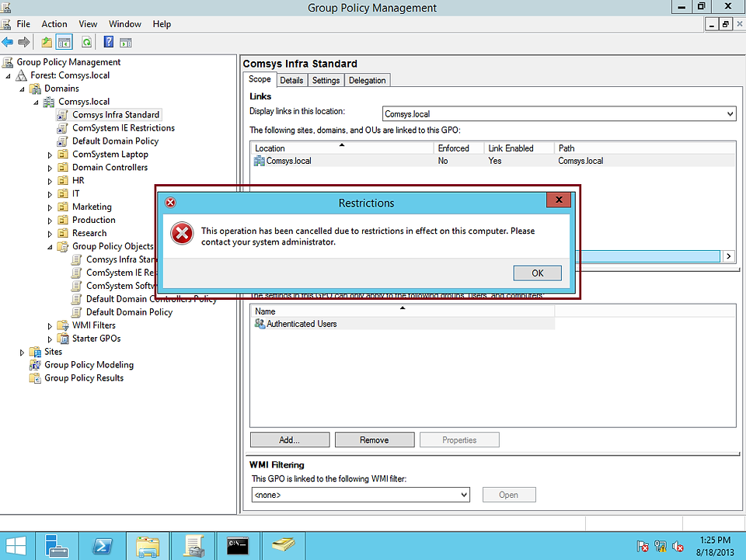
Task: Open File Explorer from the taskbar
Action: (148, 546)
